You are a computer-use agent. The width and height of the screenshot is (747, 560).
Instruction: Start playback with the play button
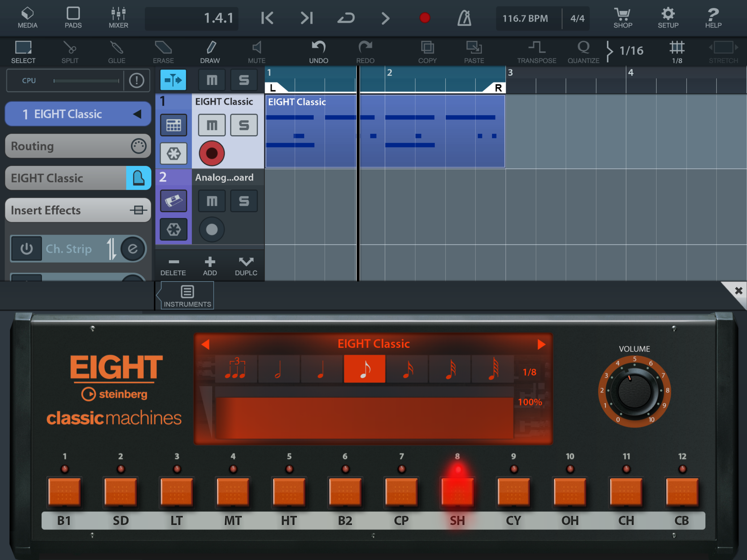click(x=386, y=18)
